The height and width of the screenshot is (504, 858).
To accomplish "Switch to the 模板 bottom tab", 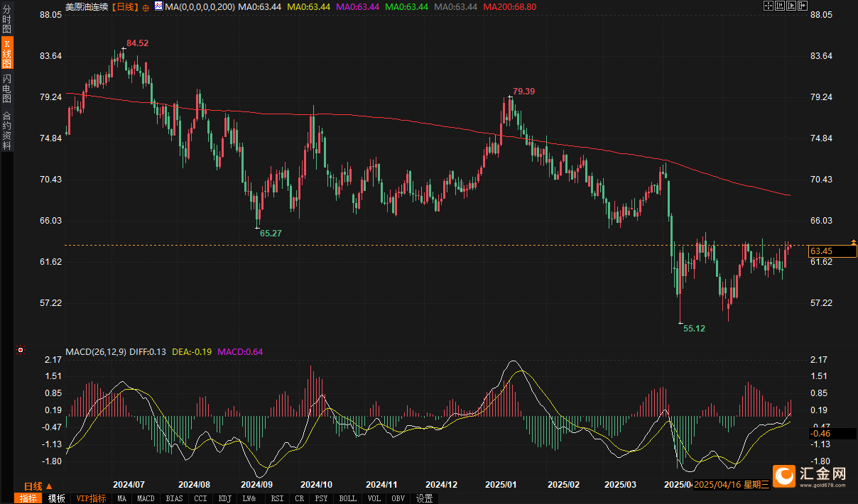I will click(x=56, y=498).
